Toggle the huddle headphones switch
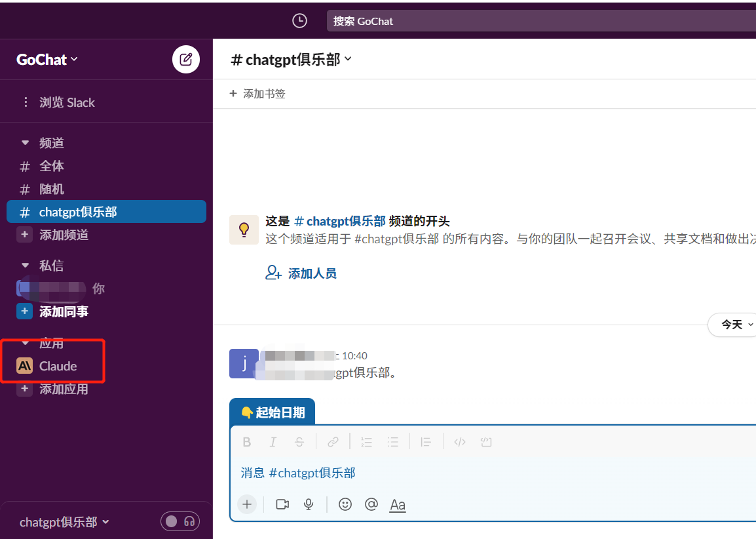Screen dimensions: 756x539 [x=180, y=521]
